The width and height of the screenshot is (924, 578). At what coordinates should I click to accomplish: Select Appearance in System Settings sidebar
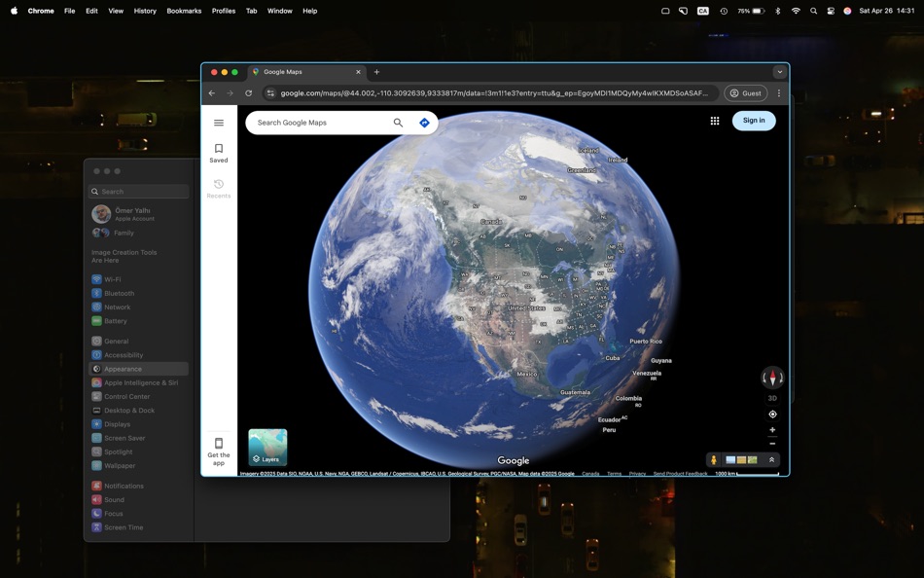coord(138,369)
